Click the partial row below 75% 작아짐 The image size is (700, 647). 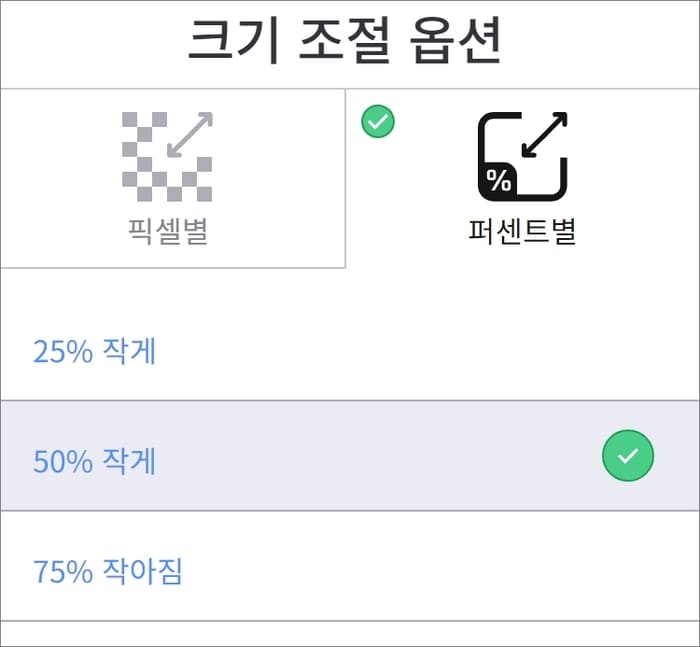click(350, 634)
